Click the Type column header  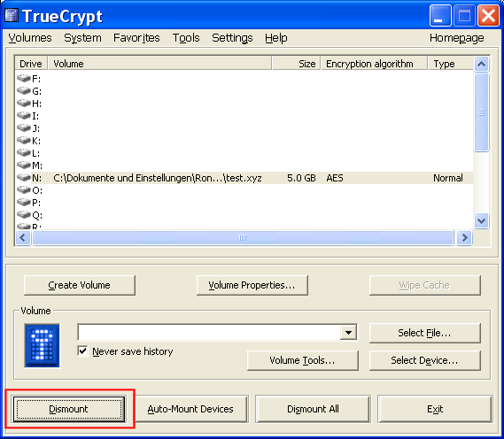[451, 64]
